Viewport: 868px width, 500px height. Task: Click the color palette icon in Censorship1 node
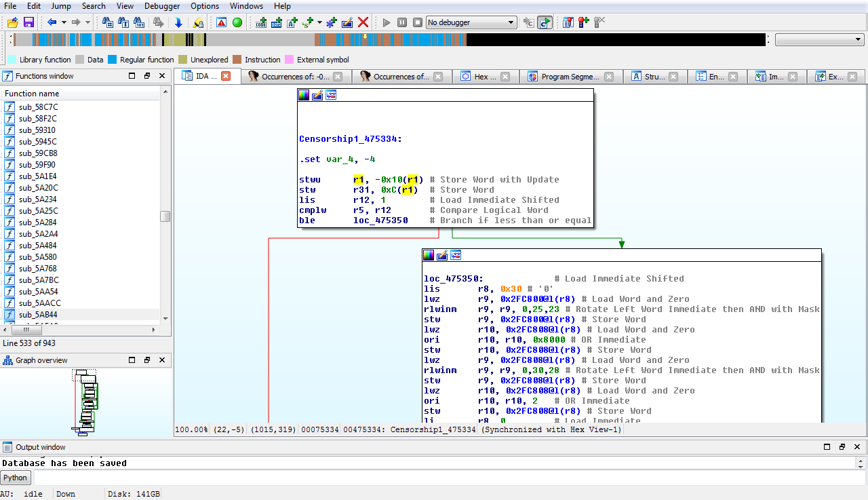(304, 95)
